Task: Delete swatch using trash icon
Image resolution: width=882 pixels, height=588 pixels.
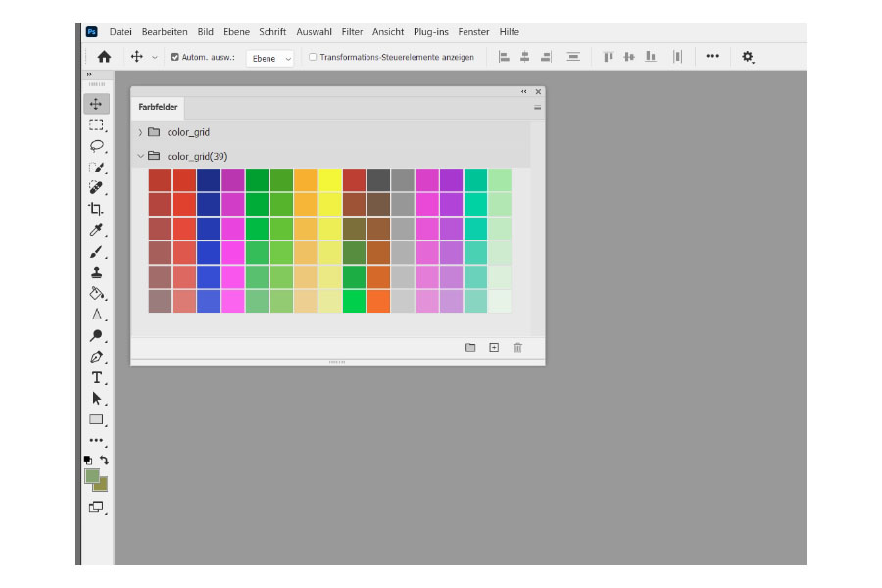Action: (517, 347)
